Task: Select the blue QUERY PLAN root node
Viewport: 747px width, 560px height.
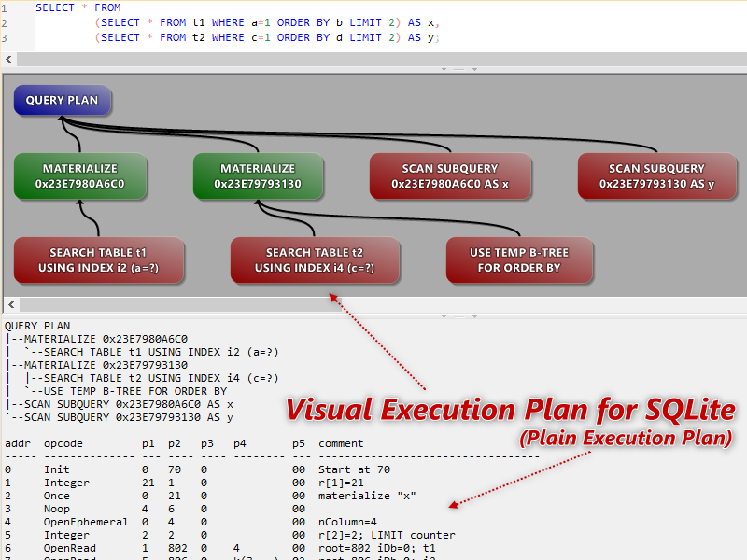Action: 63,101
